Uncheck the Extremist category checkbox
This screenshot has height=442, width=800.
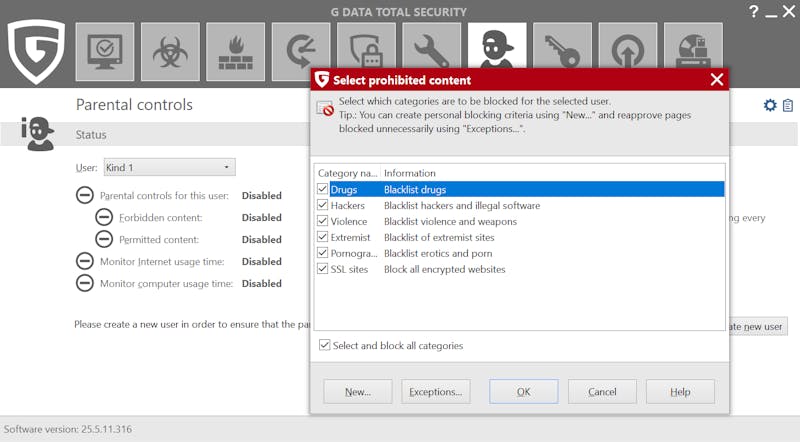(x=322, y=236)
